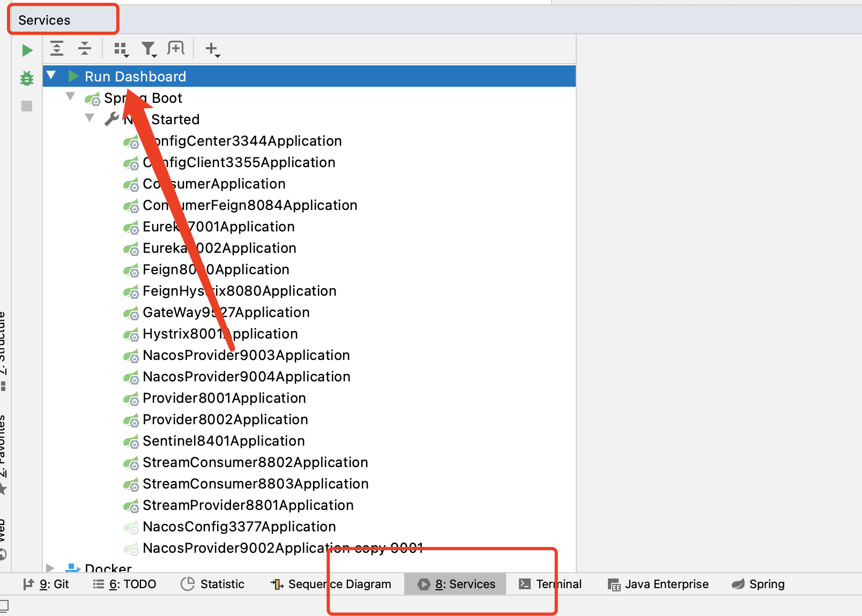Click the Expand All toolbar icon
The image size is (862, 616).
tap(57, 48)
